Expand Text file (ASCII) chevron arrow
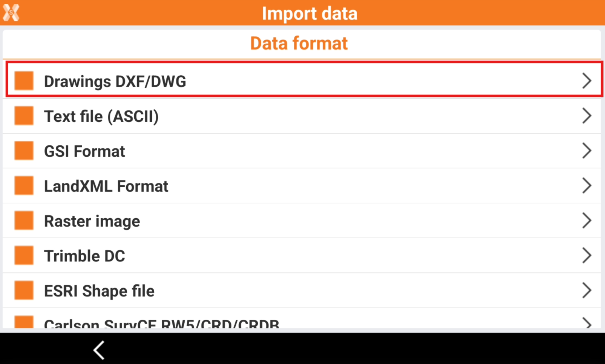Viewport: 605px width, 364px height. pos(587,116)
